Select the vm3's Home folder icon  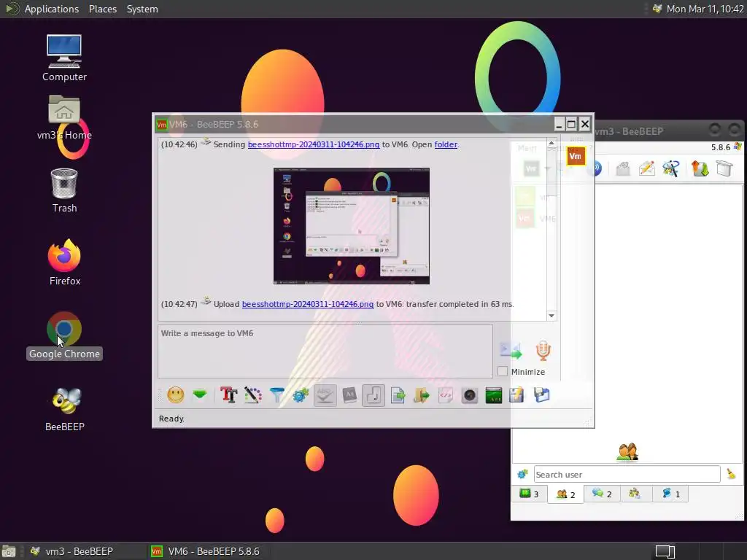tap(64, 118)
